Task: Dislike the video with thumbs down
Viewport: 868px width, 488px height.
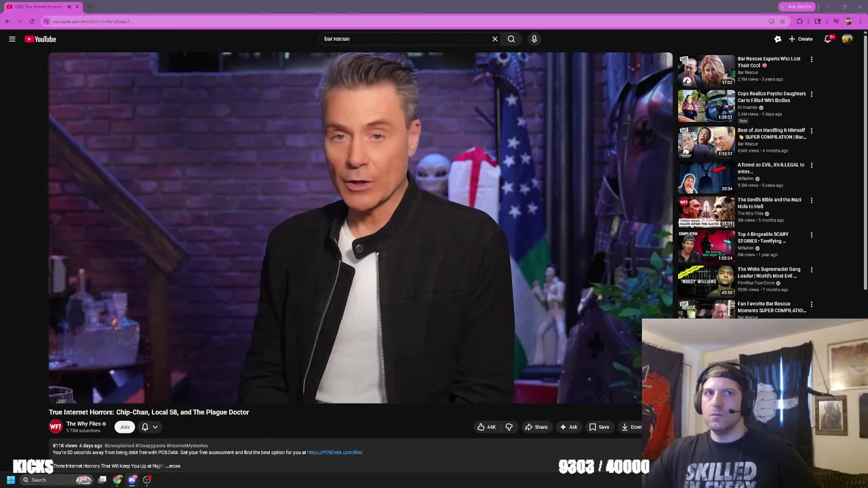Action: 509,427
